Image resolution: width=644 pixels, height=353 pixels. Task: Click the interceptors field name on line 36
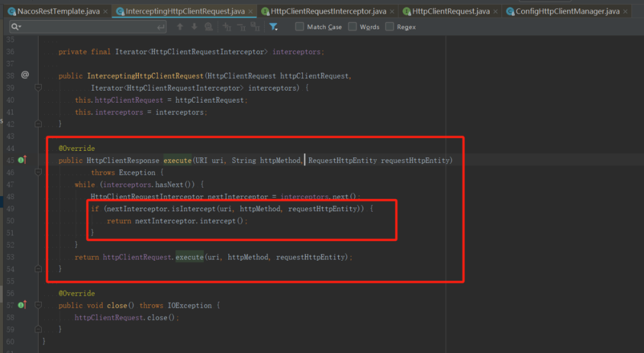pos(296,52)
